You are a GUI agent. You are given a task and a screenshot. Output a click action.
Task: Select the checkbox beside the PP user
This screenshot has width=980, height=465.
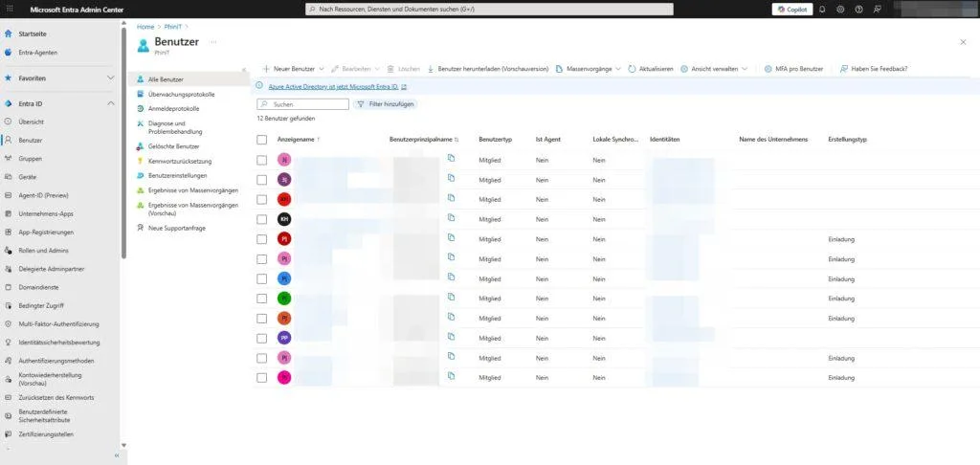click(262, 338)
